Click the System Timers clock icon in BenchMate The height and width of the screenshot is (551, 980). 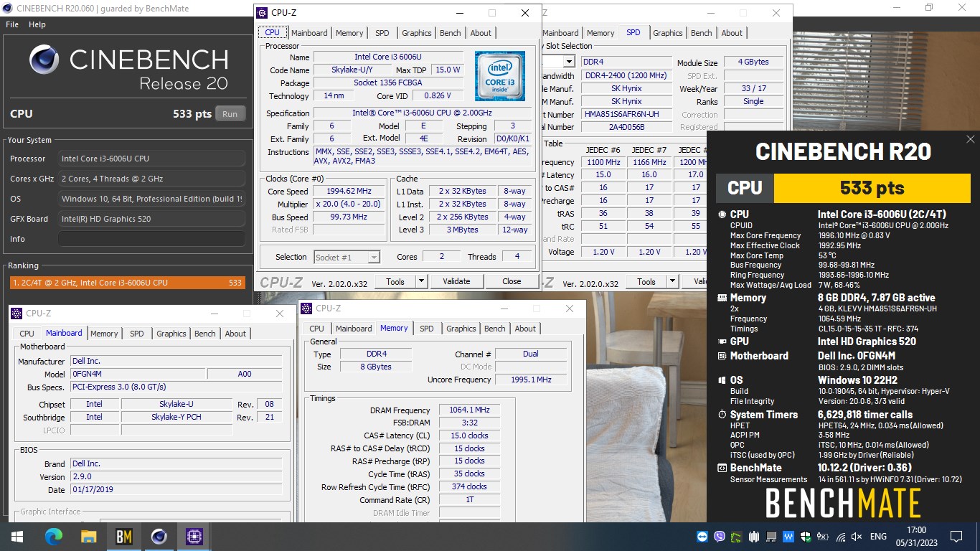click(722, 415)
